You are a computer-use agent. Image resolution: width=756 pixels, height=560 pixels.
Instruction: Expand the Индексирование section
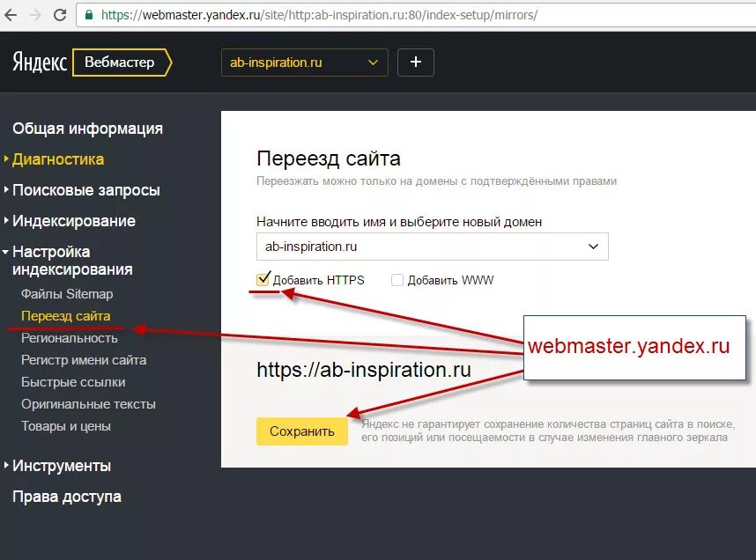[x=74, y=221]
